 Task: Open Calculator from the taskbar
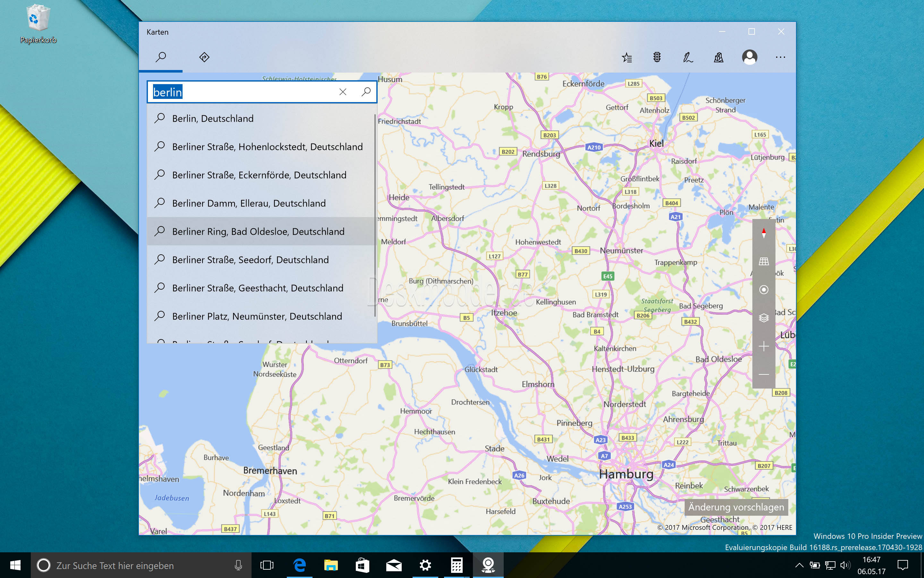pos(457,565)
